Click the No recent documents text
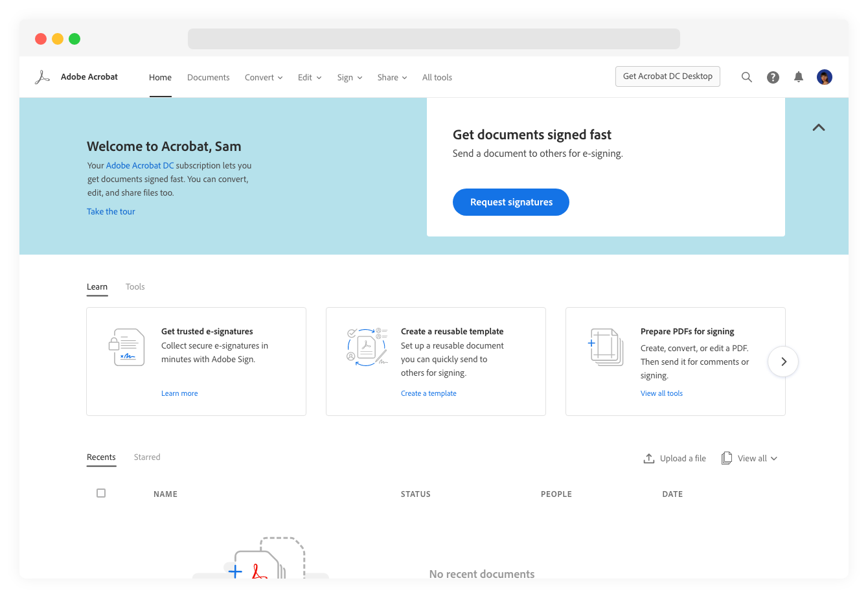Screen dimensions: 868x598 (x=482, y=573)
